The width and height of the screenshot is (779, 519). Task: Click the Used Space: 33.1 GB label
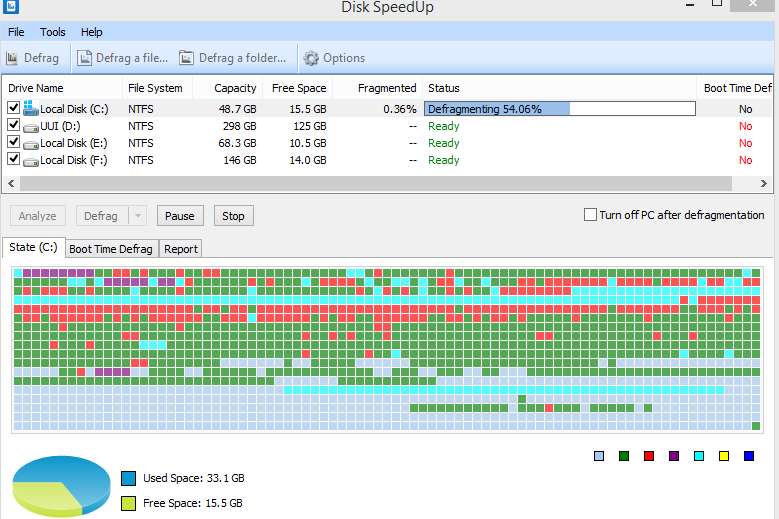click(x=194, y=478)
